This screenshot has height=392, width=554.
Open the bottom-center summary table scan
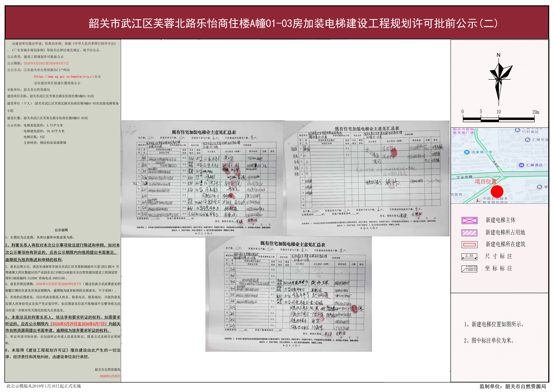(x=288, y=294)
